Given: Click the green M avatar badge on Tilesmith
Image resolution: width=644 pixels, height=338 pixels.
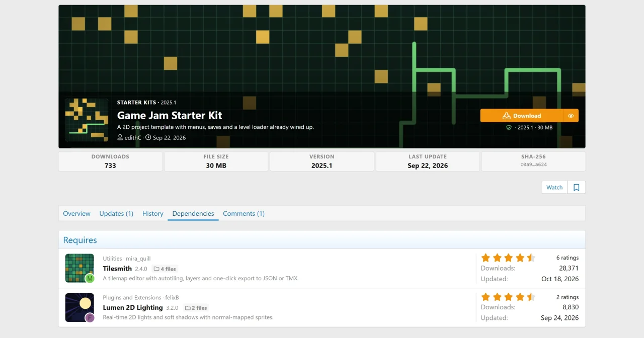Looking at the screenshot, I should click(90, 278).
